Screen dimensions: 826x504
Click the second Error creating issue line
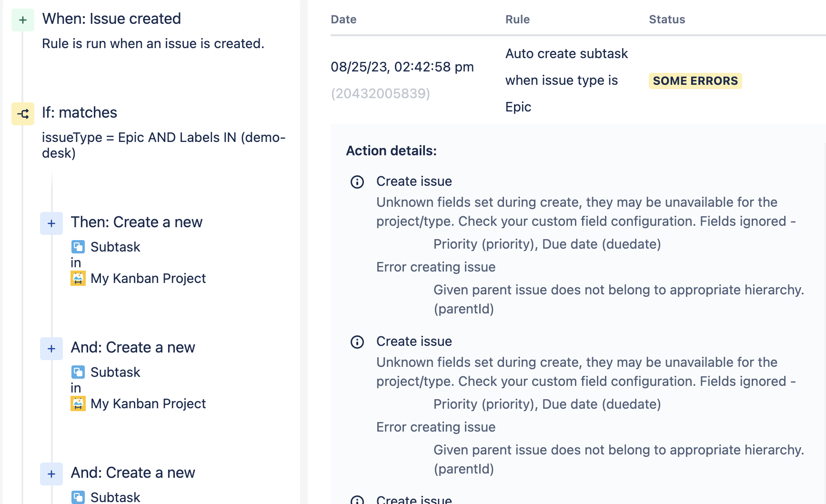pyautogui.click(x=436, y=427)
